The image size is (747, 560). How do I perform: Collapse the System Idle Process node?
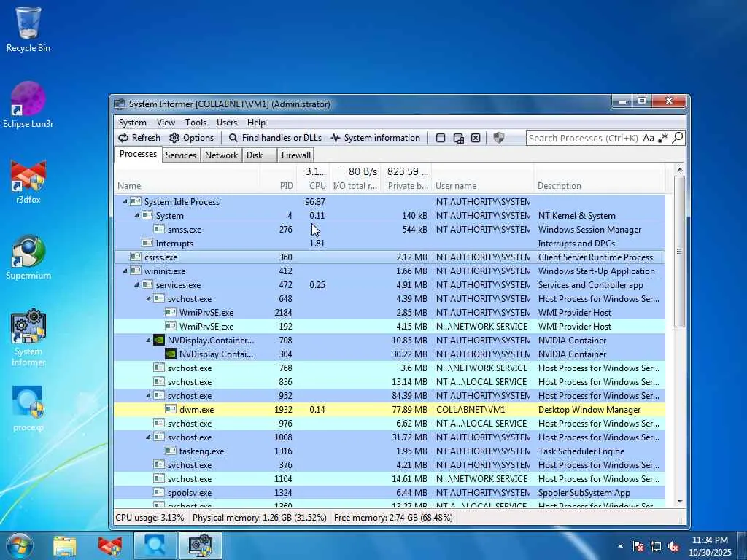point(125,201)
